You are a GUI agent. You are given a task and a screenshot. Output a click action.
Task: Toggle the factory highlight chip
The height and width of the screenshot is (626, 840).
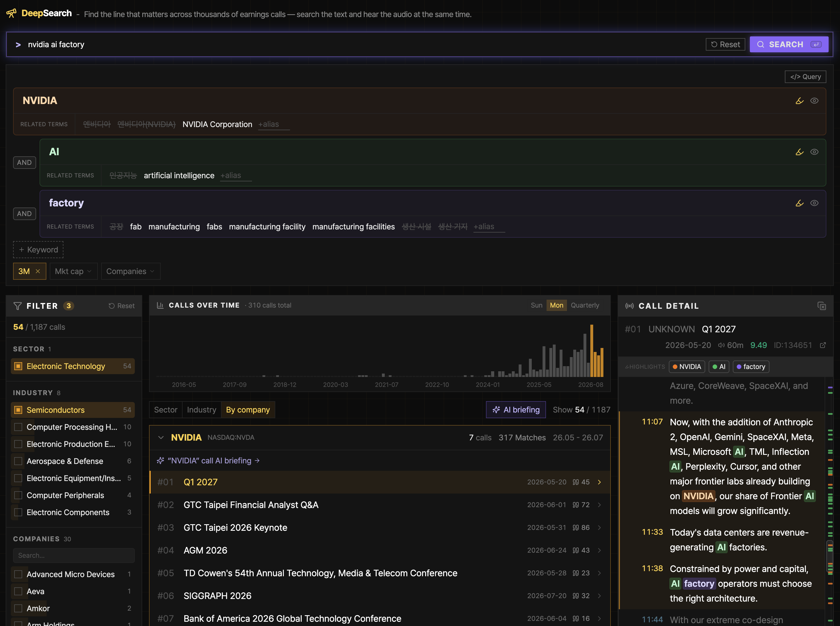point(751,367)
